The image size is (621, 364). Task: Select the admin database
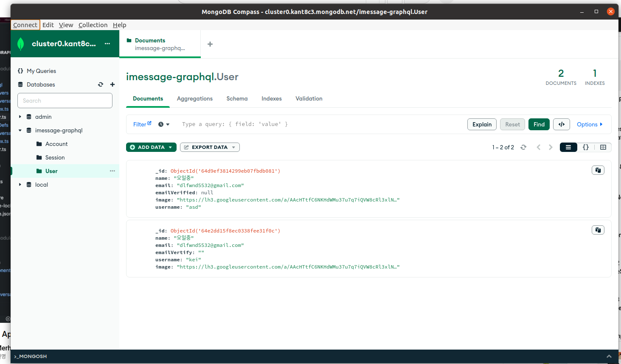43,117
